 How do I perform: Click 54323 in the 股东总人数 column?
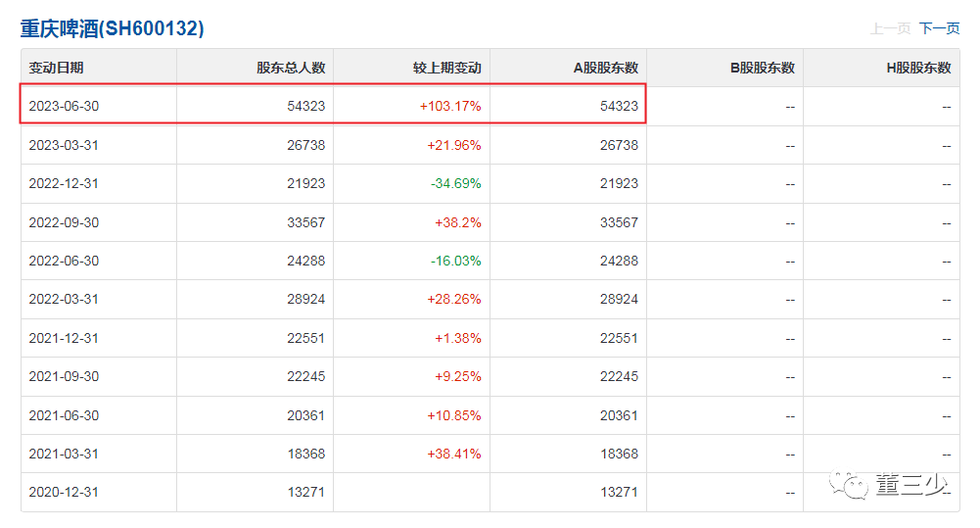pos(306,107)
